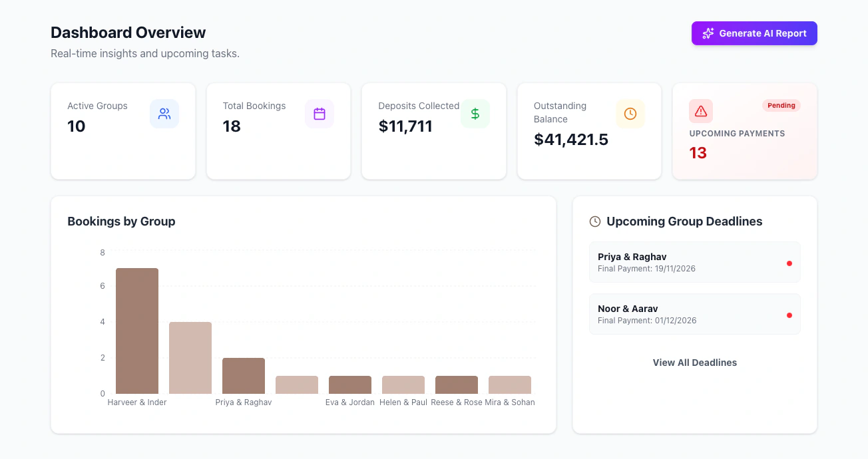Click the Bookings by Group title
Screen dimensions: 868x459
coord(121,222)
